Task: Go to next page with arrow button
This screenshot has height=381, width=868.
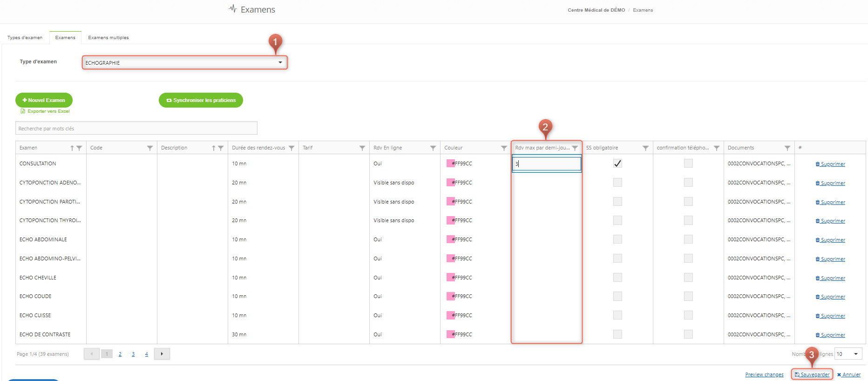Action: coord(162,354)
